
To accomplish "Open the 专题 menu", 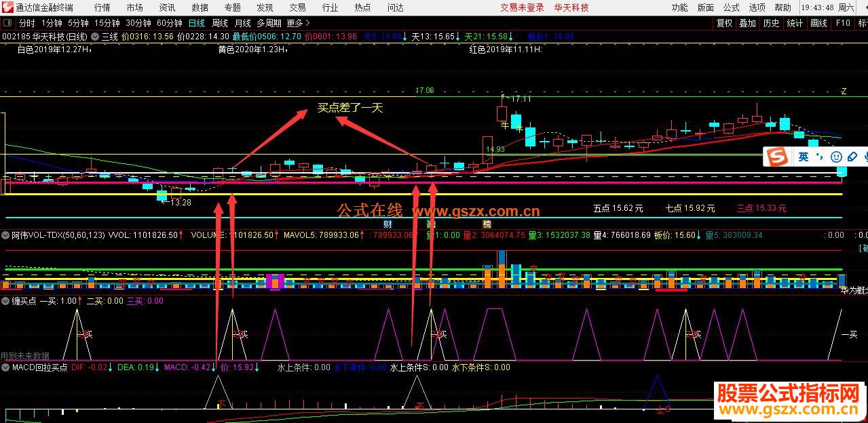I will coord(232,7).
